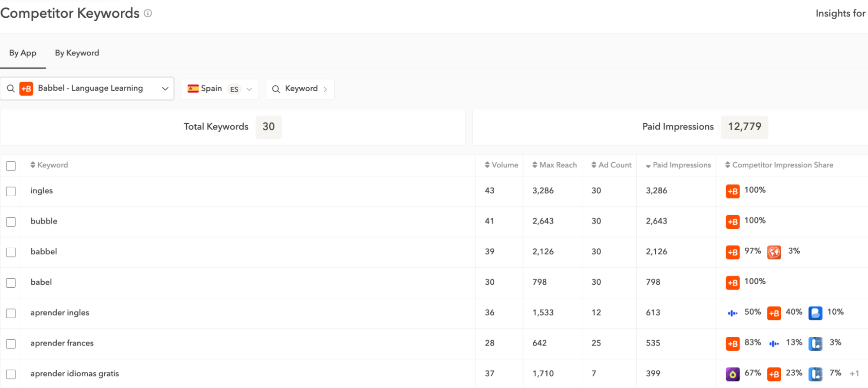Click the Total Keywords value 30

268,127
